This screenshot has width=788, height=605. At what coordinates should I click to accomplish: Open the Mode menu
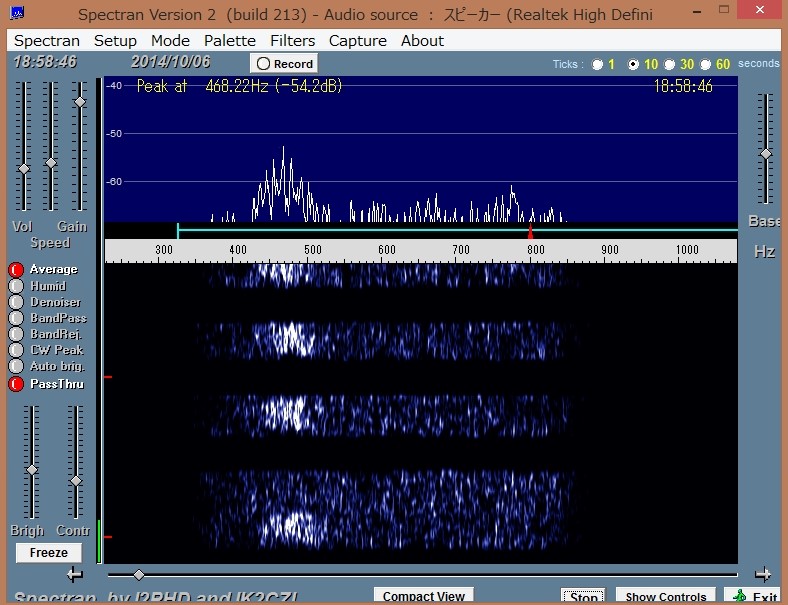point(170,41)
